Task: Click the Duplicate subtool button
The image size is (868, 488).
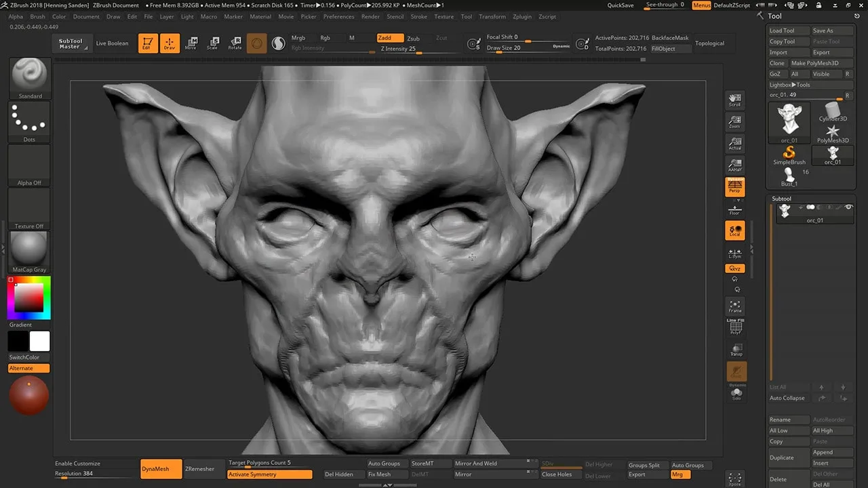Action: (789, 457)
